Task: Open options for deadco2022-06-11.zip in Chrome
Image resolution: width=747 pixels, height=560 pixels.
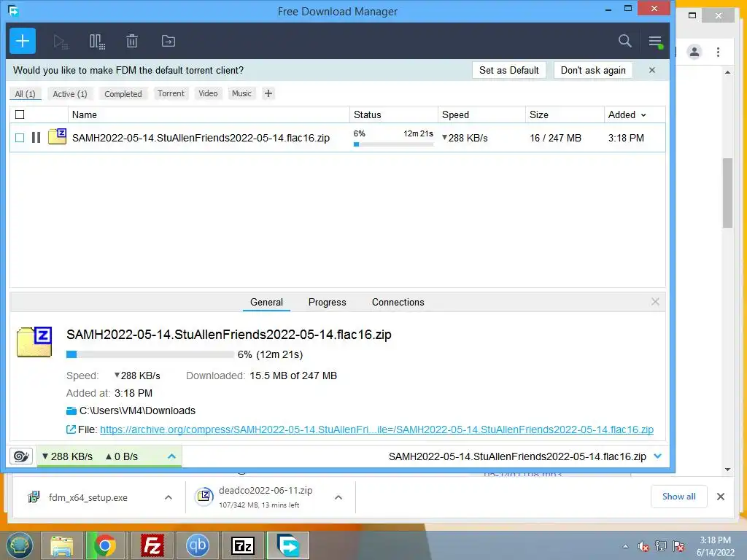Action: coord(338,497)
